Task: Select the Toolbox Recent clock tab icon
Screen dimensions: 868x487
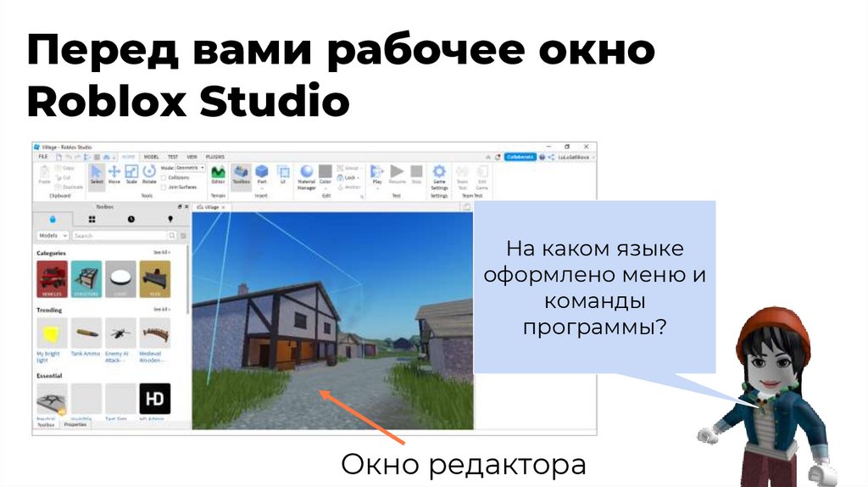Action: pyautogui.click(x=131, y=220)
